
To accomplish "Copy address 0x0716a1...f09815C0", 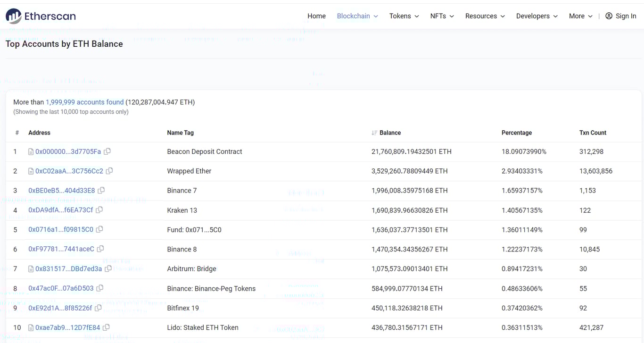I will pos(99,230).
